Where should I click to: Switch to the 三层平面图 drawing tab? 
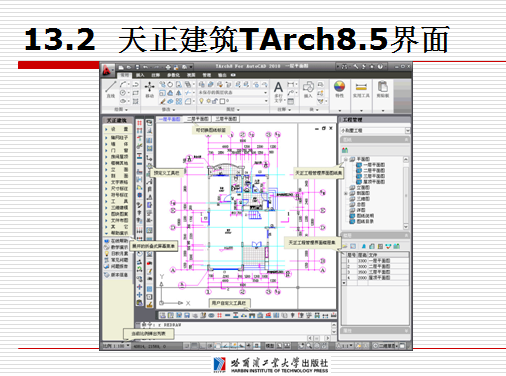pyautogui.click(x=226, y=119)
